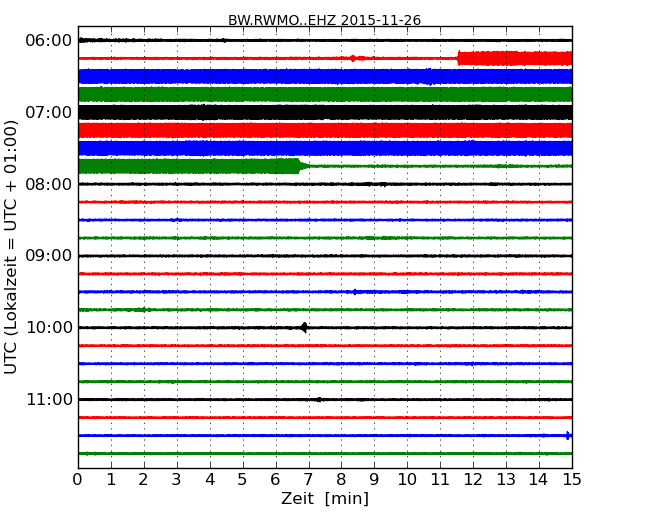Click the x-axis tick label 10
650x520 pixels.
click(407, 480)
